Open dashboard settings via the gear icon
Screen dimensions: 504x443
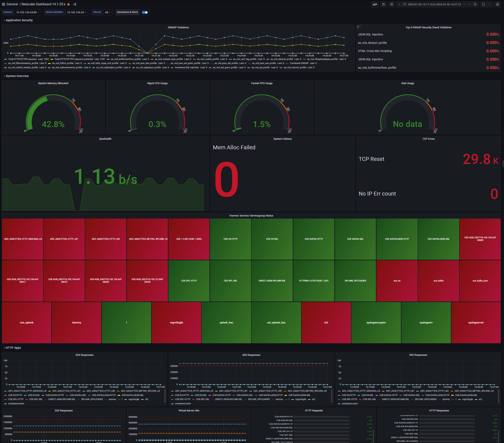pos(392,4)
